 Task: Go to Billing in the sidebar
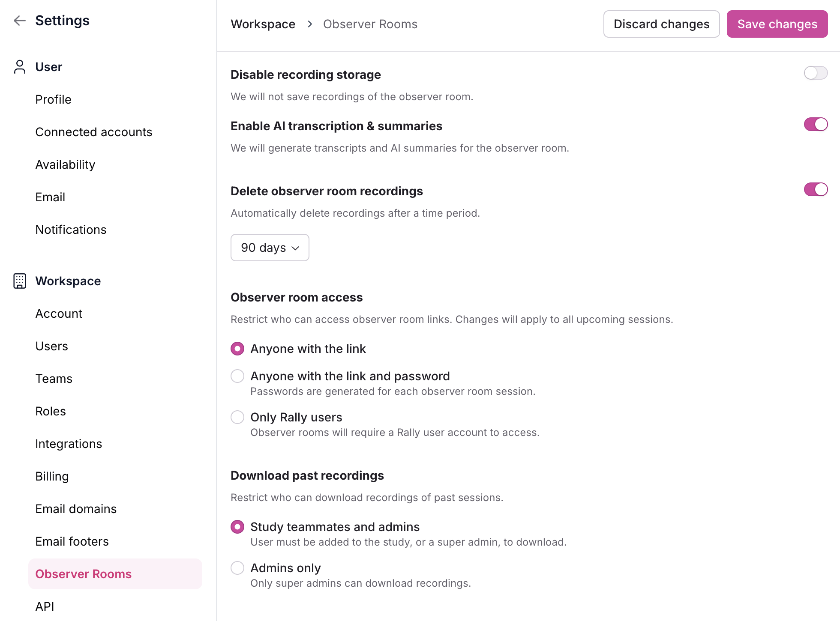coord(52,476)
